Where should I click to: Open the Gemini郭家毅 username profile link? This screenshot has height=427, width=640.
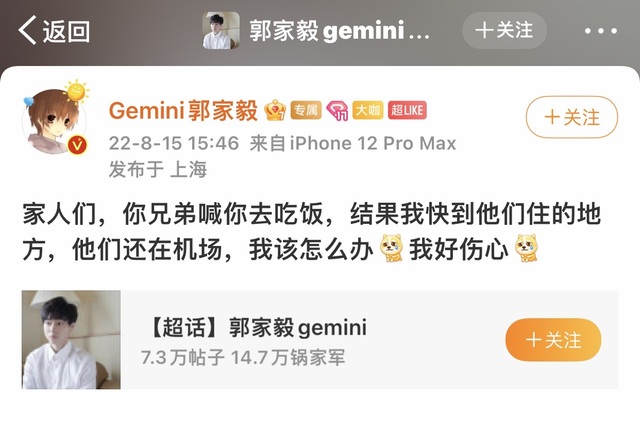183,111
